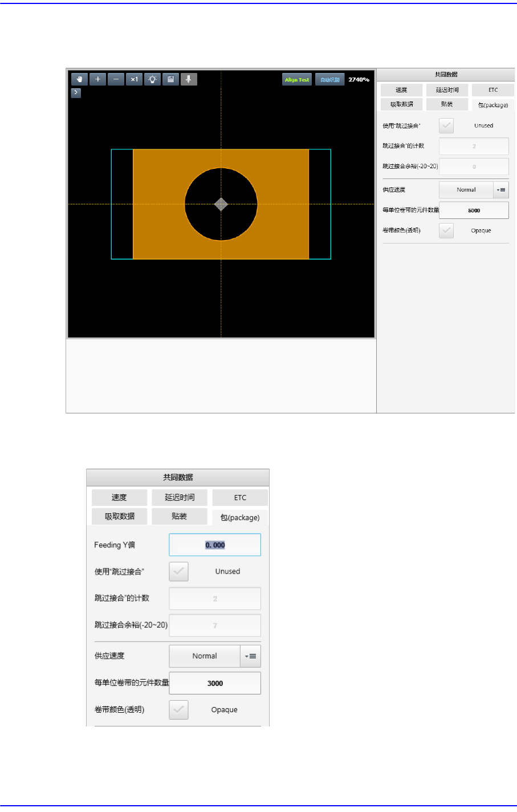Open 吸取数据 tab in panel beside camera view
Image resolution: width=517 pixels, height=812 pixels.
tap(402, 104)
